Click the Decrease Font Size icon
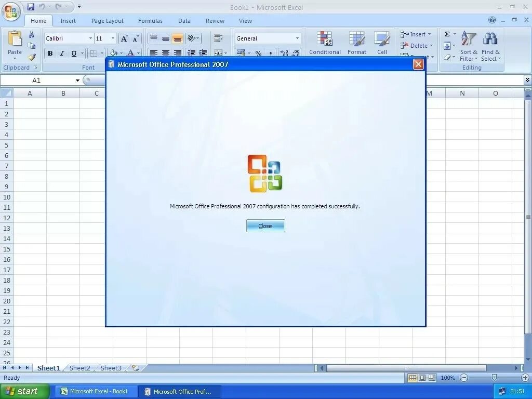 pos(136,38)
